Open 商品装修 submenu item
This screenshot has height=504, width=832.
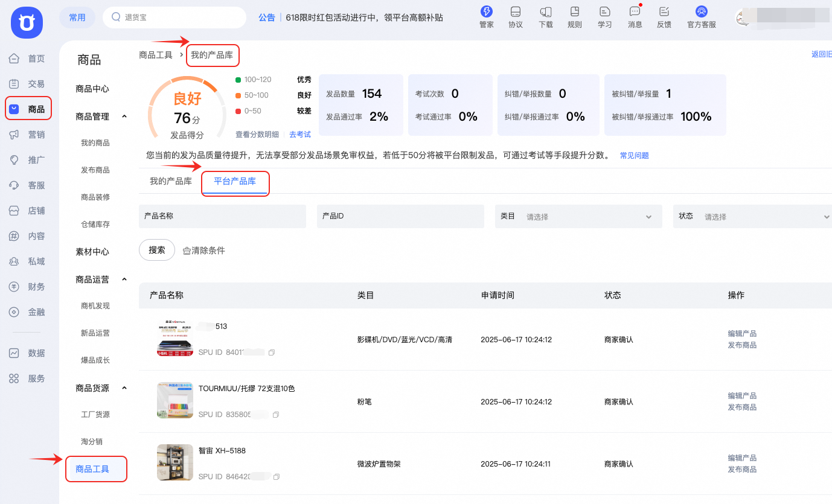[x=95, y=197]
